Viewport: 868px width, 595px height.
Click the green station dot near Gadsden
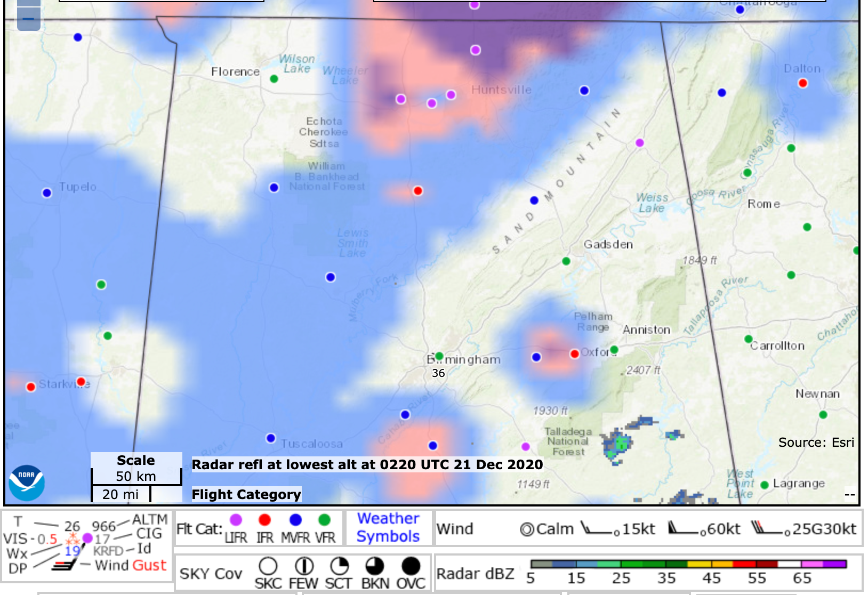pyautogui.click(x=566, y=261)
